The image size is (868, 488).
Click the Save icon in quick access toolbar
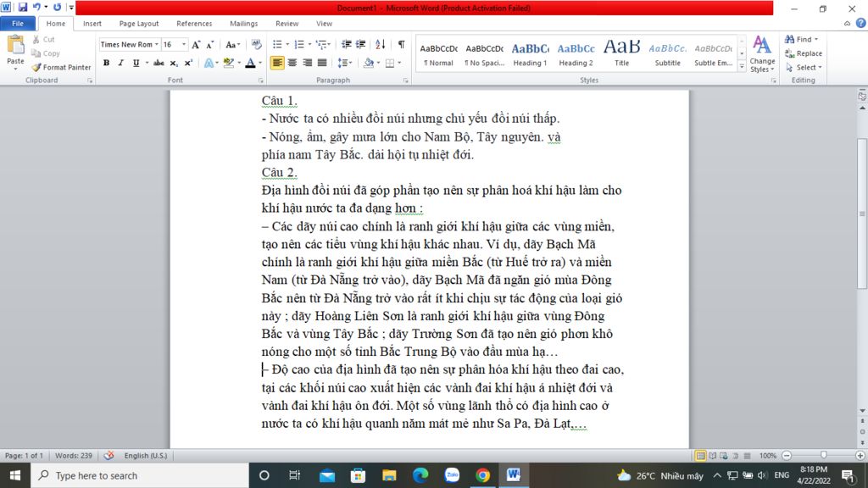[x=23, y=7]
